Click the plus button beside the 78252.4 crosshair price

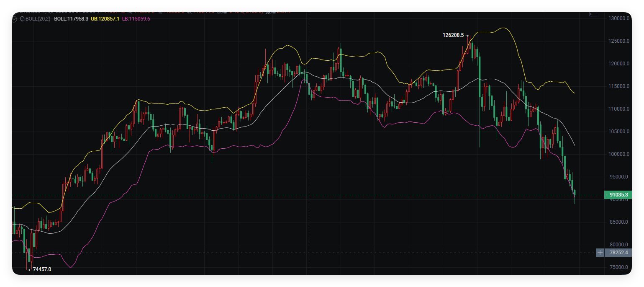click(600, 253)
